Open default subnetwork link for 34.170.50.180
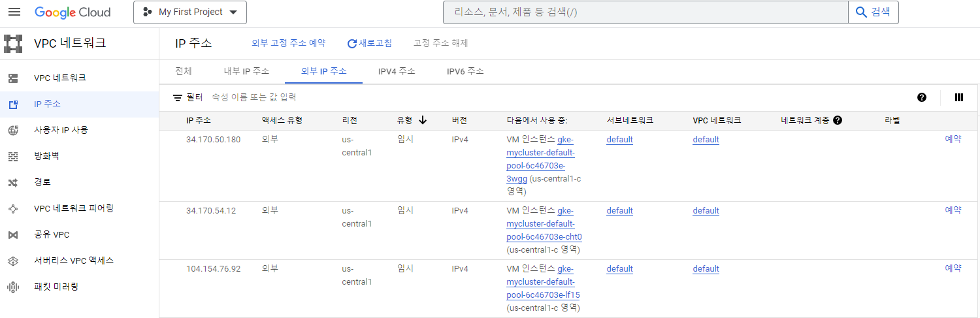980x318 pixels. [x=619, y=140]
